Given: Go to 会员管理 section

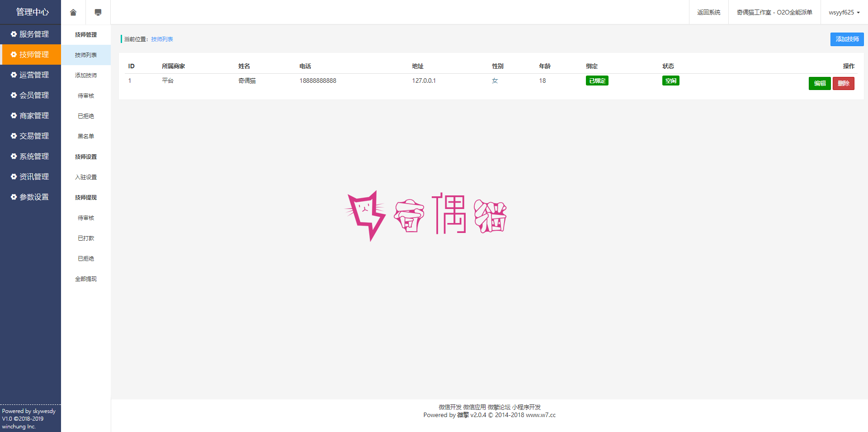Looking at the screenshot, I should coord(30,95).
